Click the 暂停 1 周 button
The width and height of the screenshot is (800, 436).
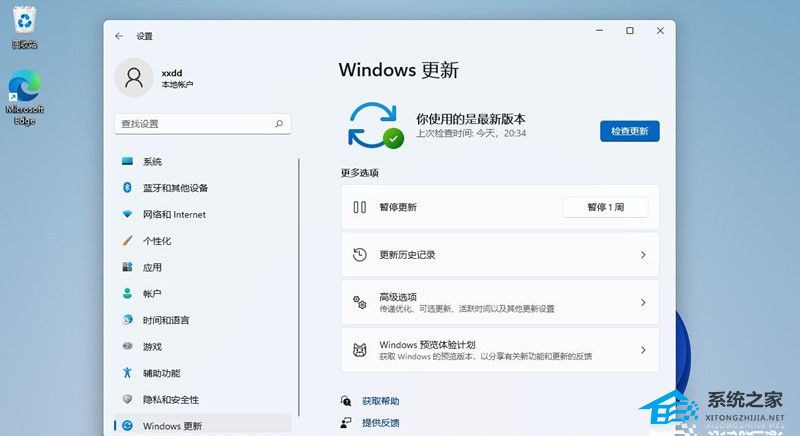[x=605, y=207]
